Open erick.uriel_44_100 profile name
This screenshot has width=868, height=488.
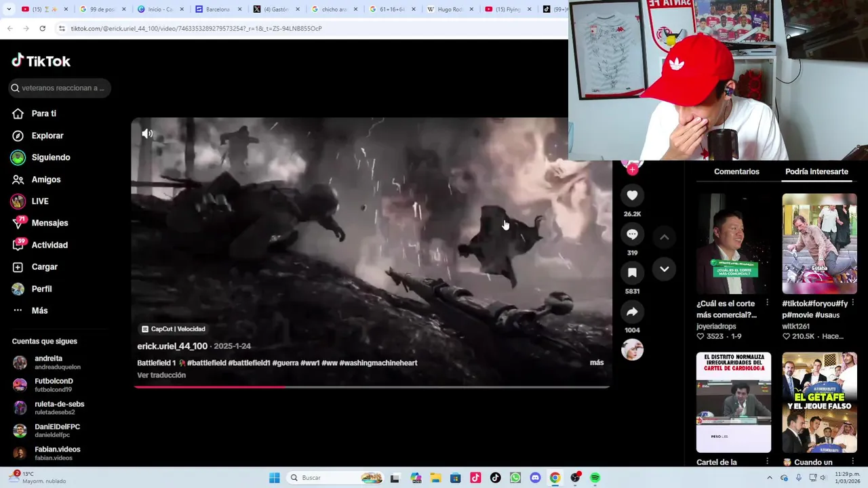[x=172, y=346]
